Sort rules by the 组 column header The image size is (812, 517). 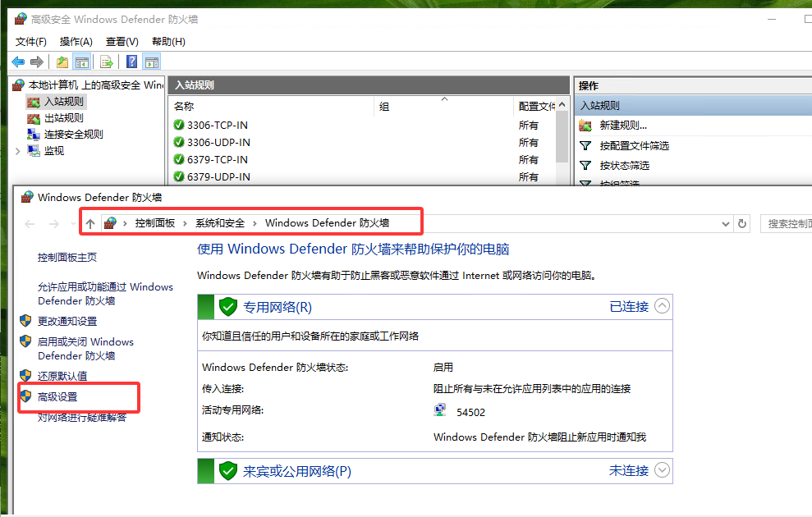tap(444, 106)
